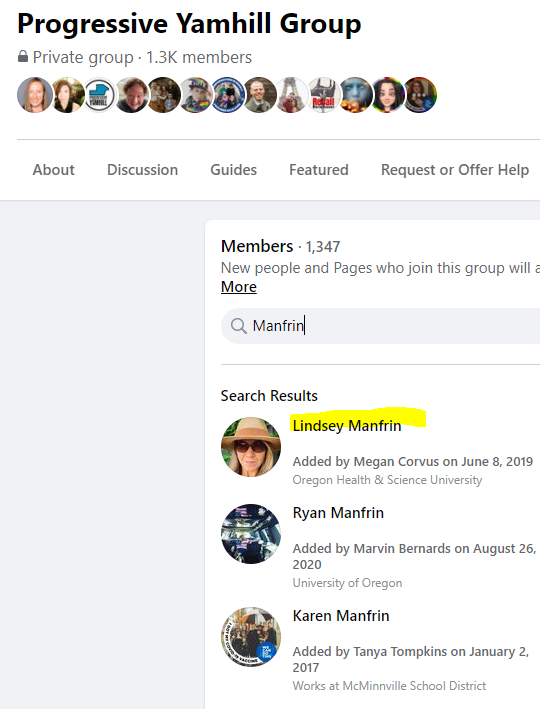Open the cartoon girl avatar in member row

388,95
